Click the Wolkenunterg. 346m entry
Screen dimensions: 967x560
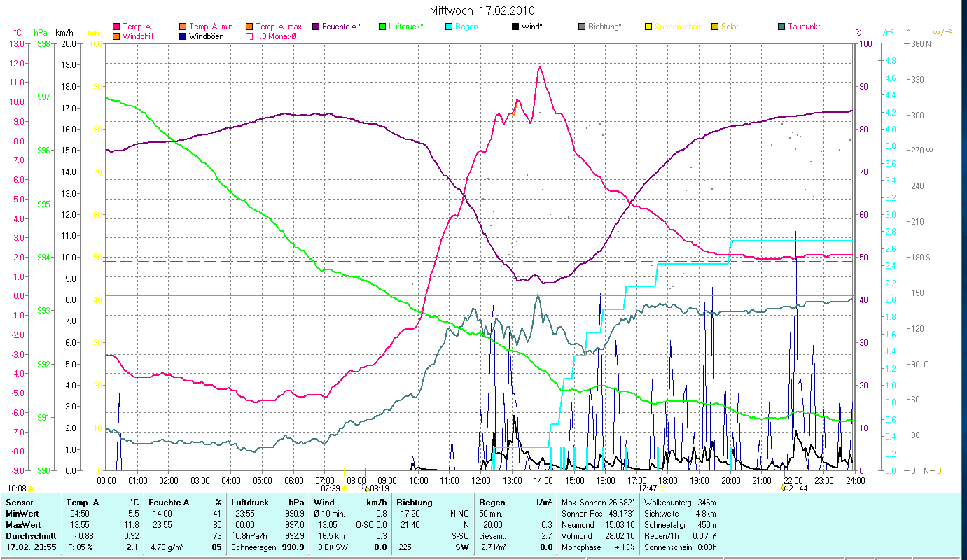679,503
